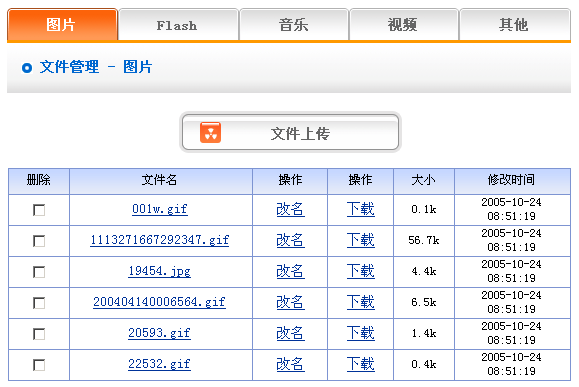Check the delete box for 1113271667292347.gif

pyautogui.click(x=39, y=241)
